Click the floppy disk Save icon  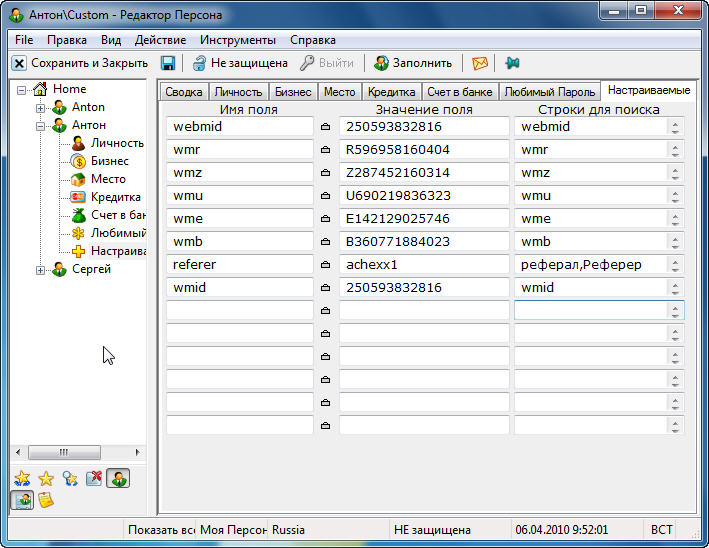[x=168, y=63]
